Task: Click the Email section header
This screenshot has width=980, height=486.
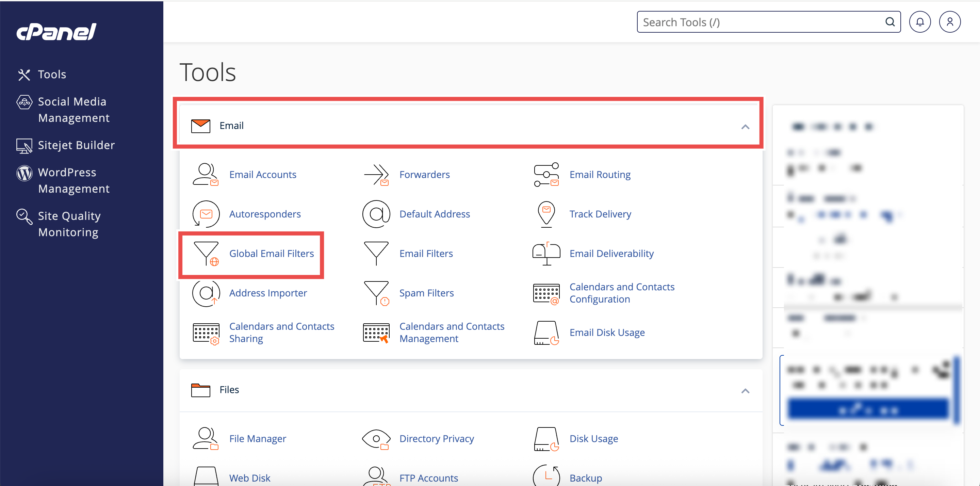Action: point(231,126)
